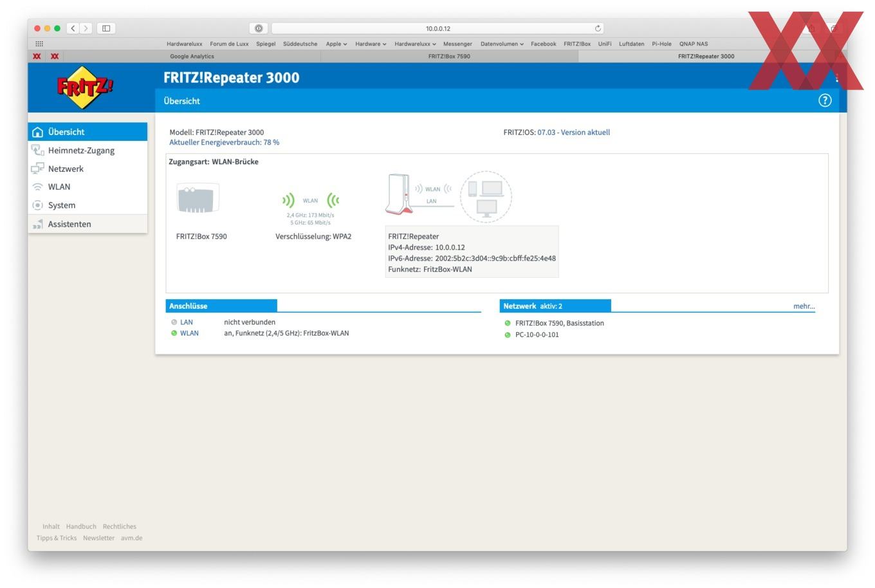Open the Luftdaten bookmark

point(631,44)
